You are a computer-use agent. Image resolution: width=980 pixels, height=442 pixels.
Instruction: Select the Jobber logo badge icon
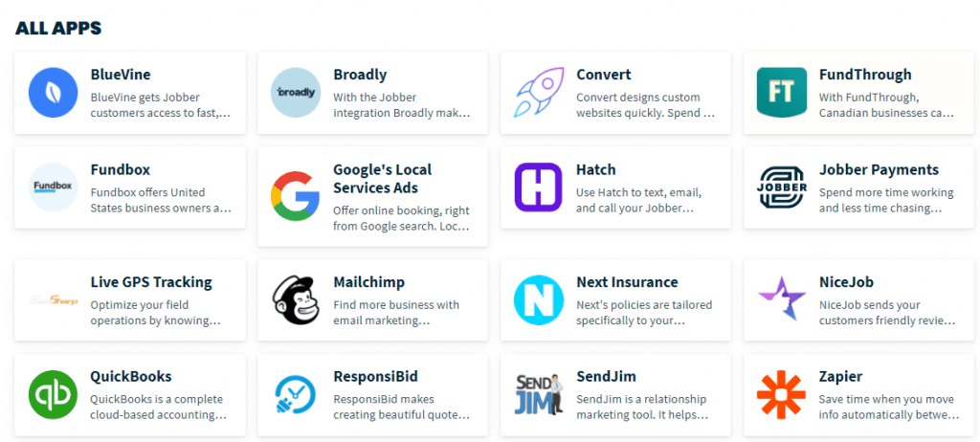click(x=781, y=187)
